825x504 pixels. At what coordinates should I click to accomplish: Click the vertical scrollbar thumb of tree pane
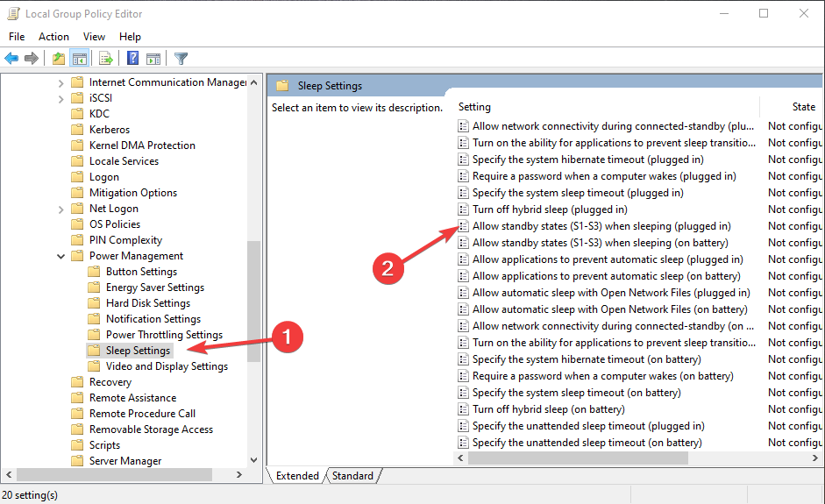pyautogui.click(x=254, y=301)
